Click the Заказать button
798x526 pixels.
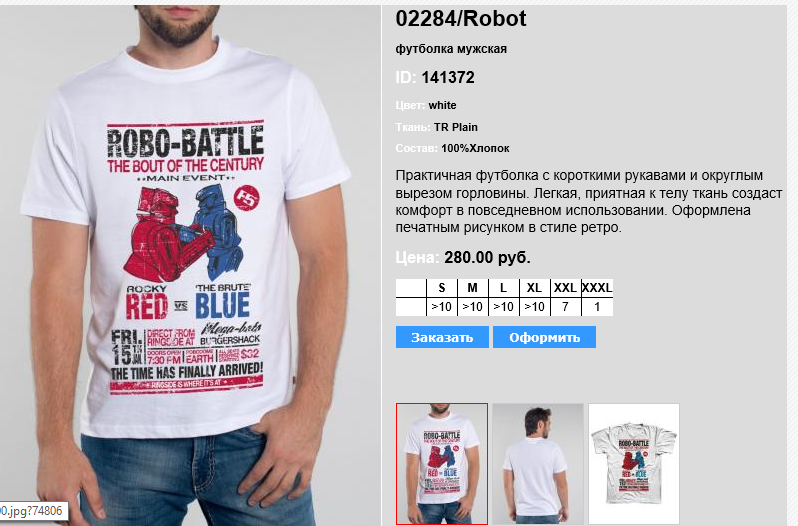coord(442,337)
